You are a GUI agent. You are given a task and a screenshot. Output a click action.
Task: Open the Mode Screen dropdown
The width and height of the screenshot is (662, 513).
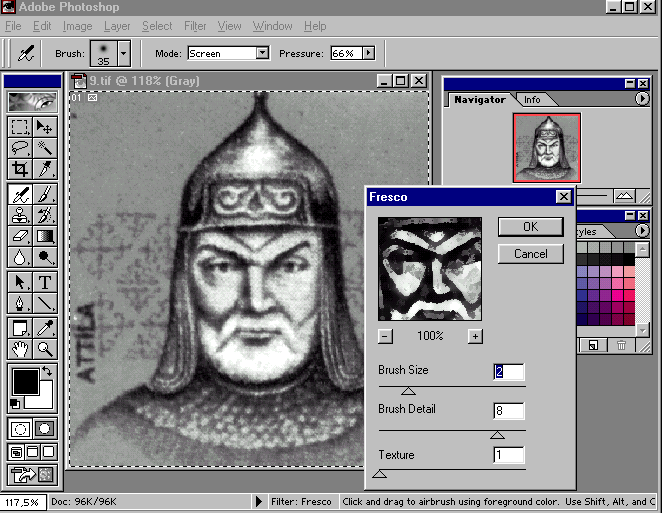(263, 53)
